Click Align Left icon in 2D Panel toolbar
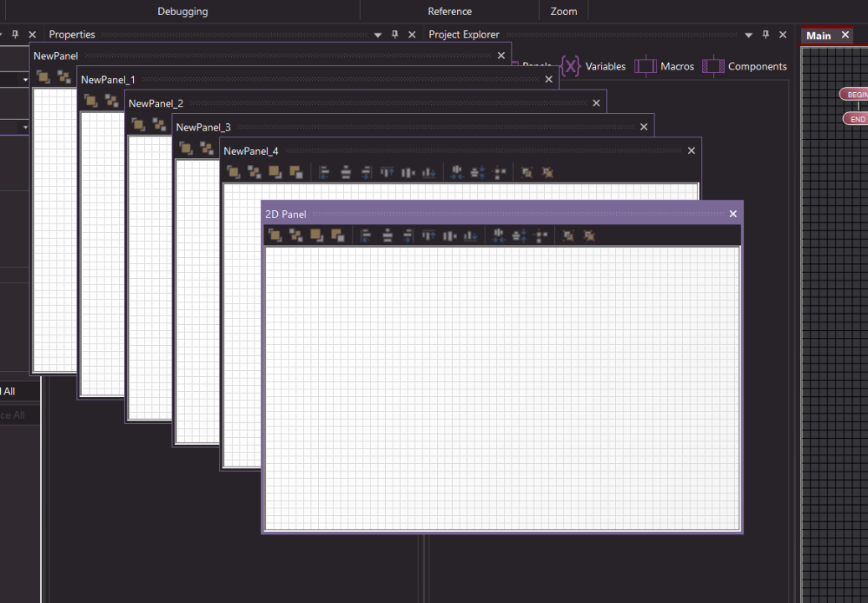 [366, 235]
